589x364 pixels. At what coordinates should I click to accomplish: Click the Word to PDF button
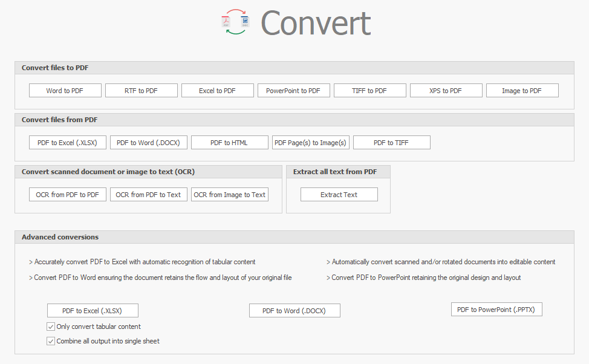65,91
